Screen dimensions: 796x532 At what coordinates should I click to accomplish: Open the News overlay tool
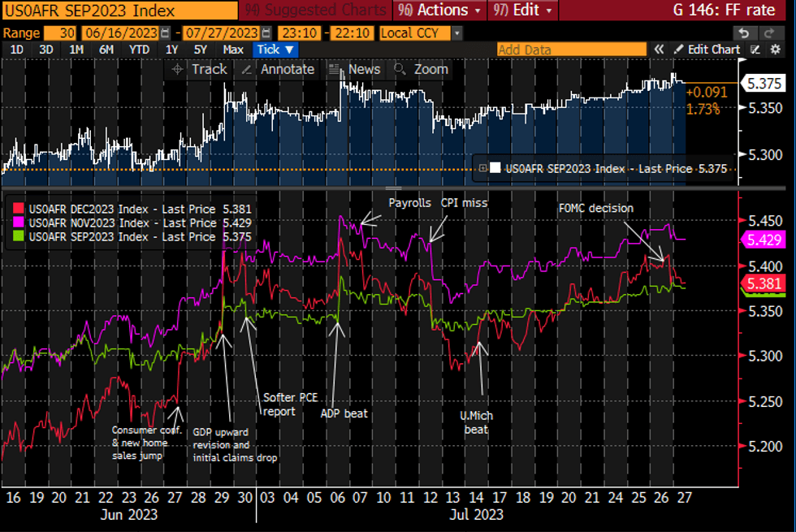click(355, 69)
